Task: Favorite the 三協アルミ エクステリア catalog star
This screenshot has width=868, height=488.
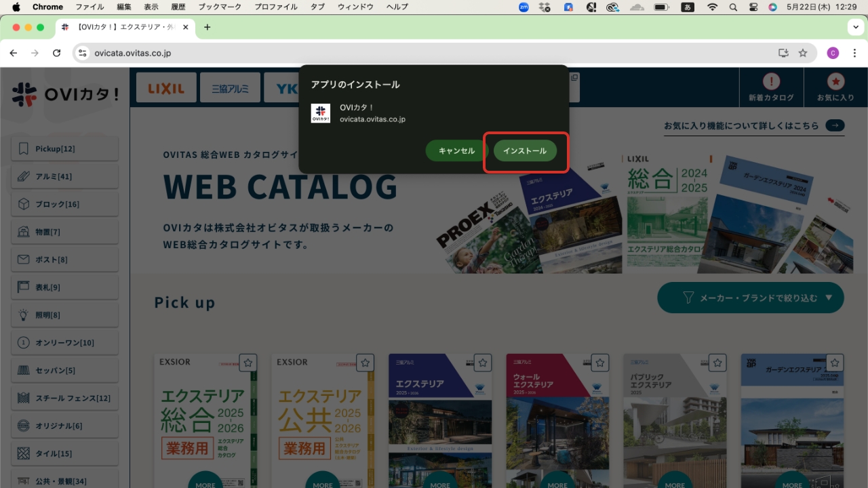Action: click(x=483, y=363)
